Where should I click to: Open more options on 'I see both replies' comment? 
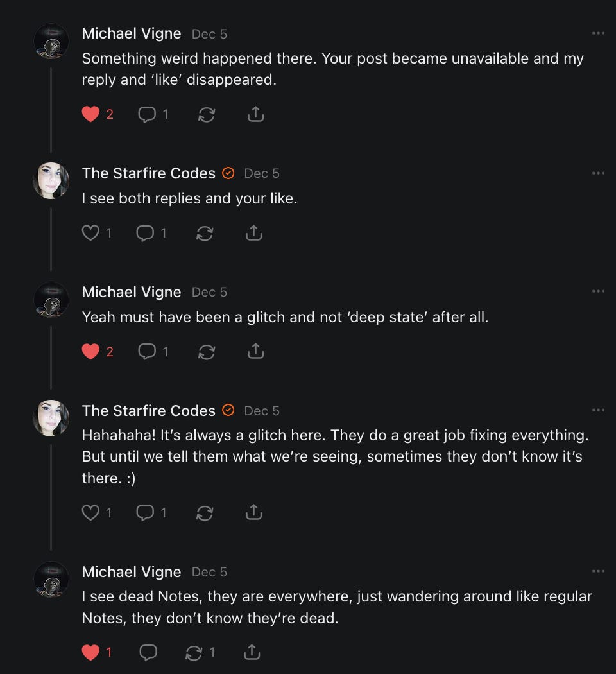598,173
